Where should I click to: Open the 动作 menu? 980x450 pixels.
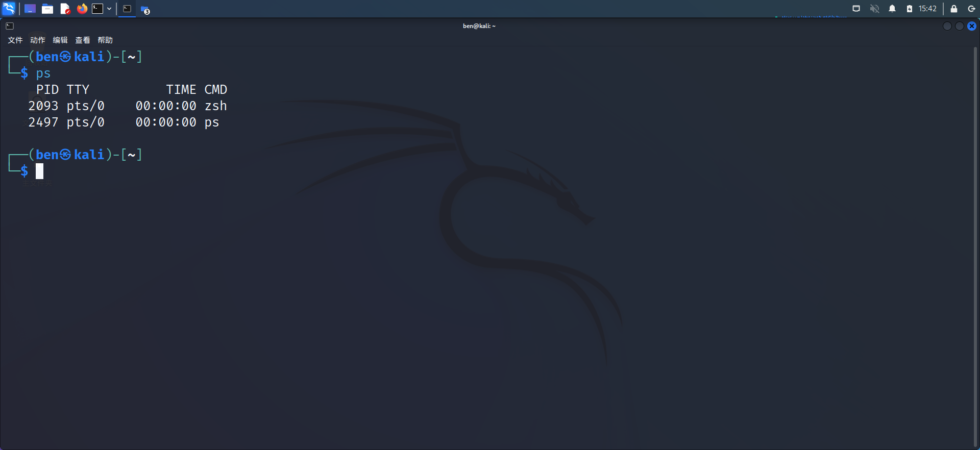point(38,40)
